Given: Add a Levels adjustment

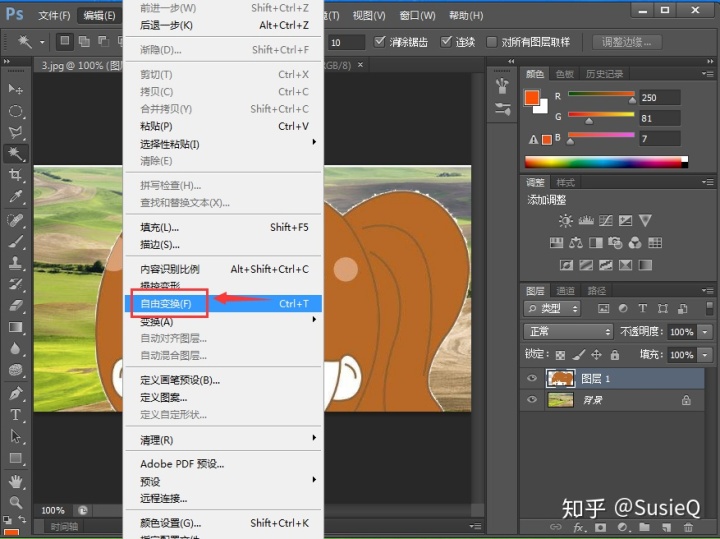Looking at the screenshot, I should tap(586, 220).
